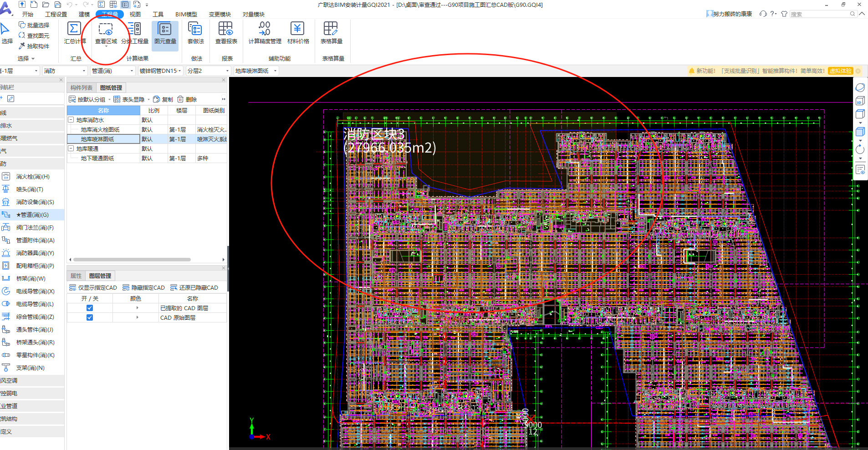Collapse the 地库暖通 tree group
Image resolution: width=868 pixels, height=450 pixels.
pos(71,148)
